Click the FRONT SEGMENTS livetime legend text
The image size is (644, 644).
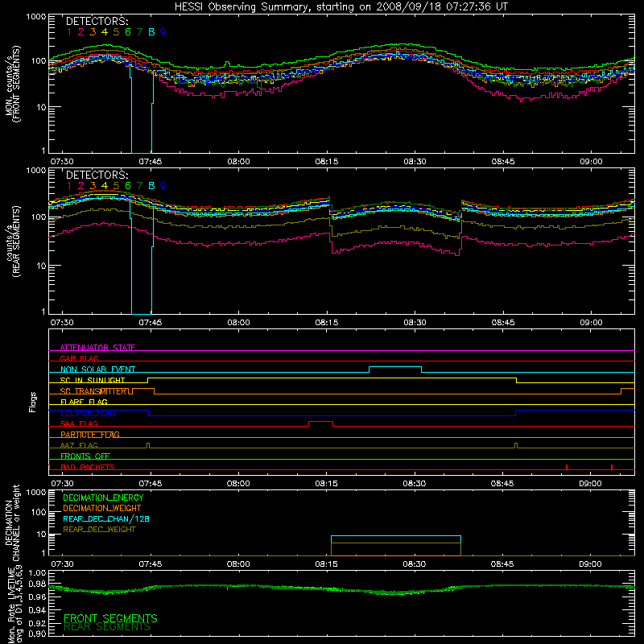(110, 618)
